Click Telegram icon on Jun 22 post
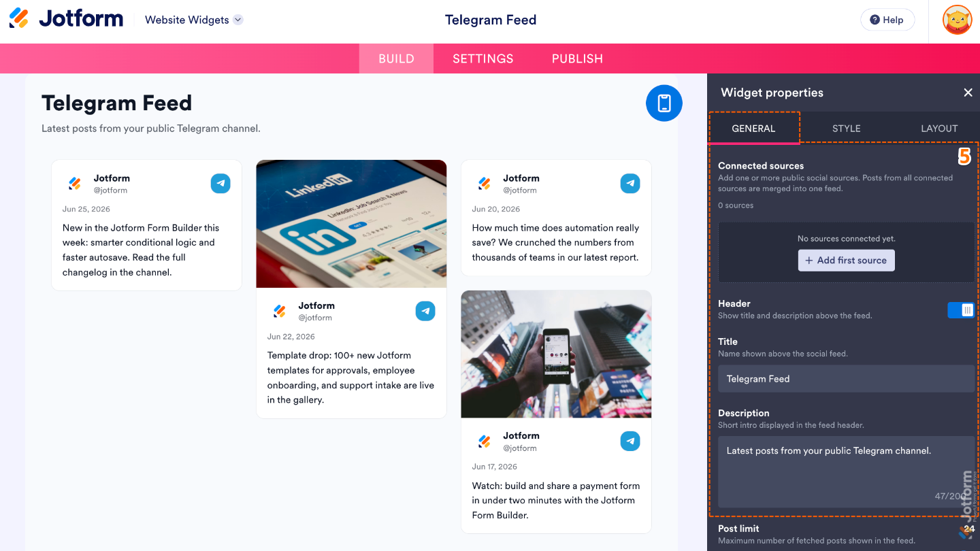The width and height of the screenshot is (980, 551). 425,311
